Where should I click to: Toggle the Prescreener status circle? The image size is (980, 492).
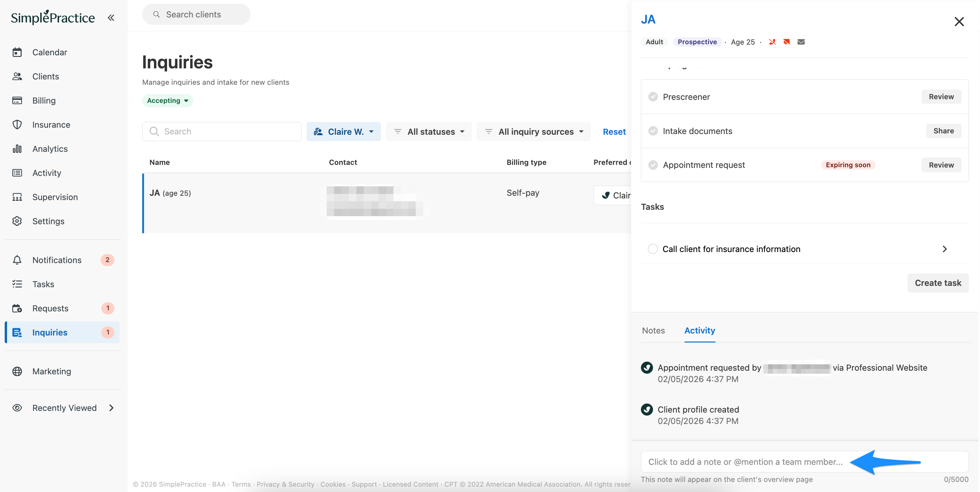(x=653, y=97)
